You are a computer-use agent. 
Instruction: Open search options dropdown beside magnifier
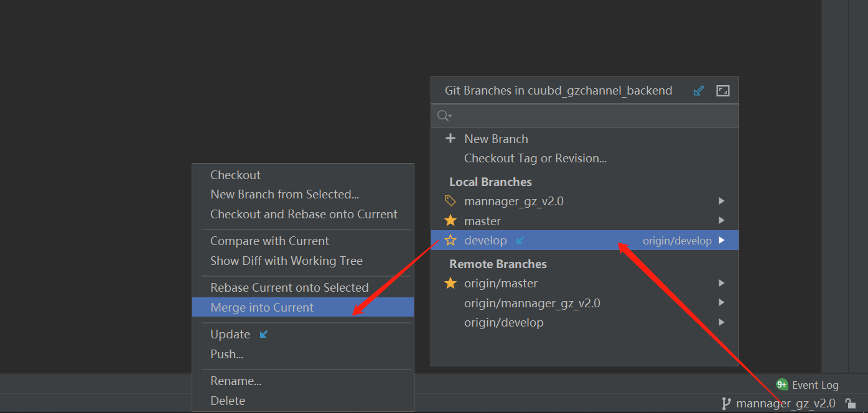coord(450,117)
